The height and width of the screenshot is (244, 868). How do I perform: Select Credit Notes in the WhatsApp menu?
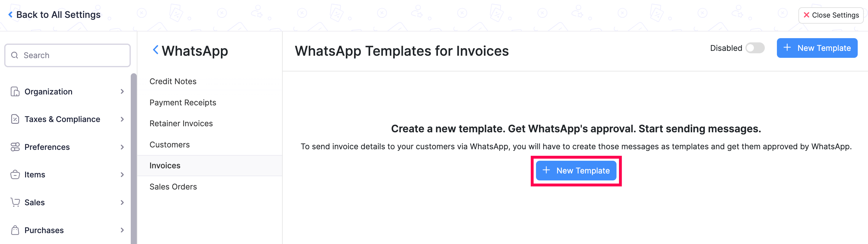click(173, 81)
